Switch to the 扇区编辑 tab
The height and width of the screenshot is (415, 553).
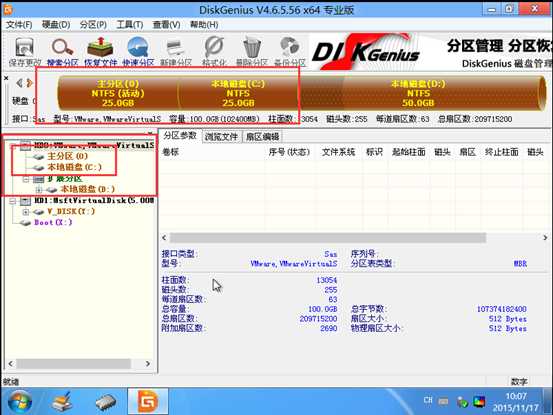[x=263, y=137]
